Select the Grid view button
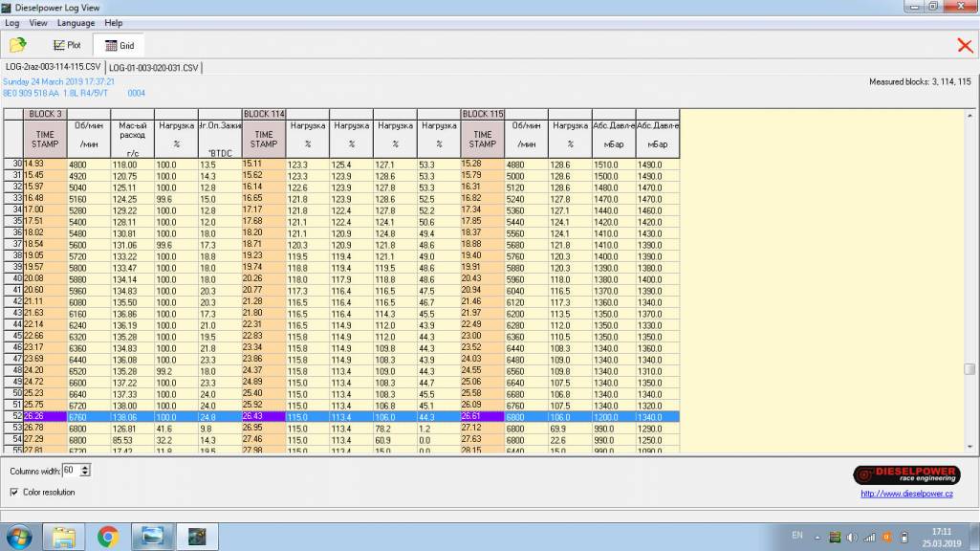This screenshot has height=551, width=980. [x=119, y=45]
